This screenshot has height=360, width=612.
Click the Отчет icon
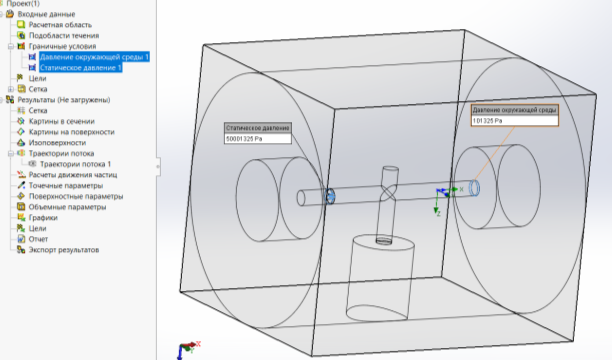21,239
